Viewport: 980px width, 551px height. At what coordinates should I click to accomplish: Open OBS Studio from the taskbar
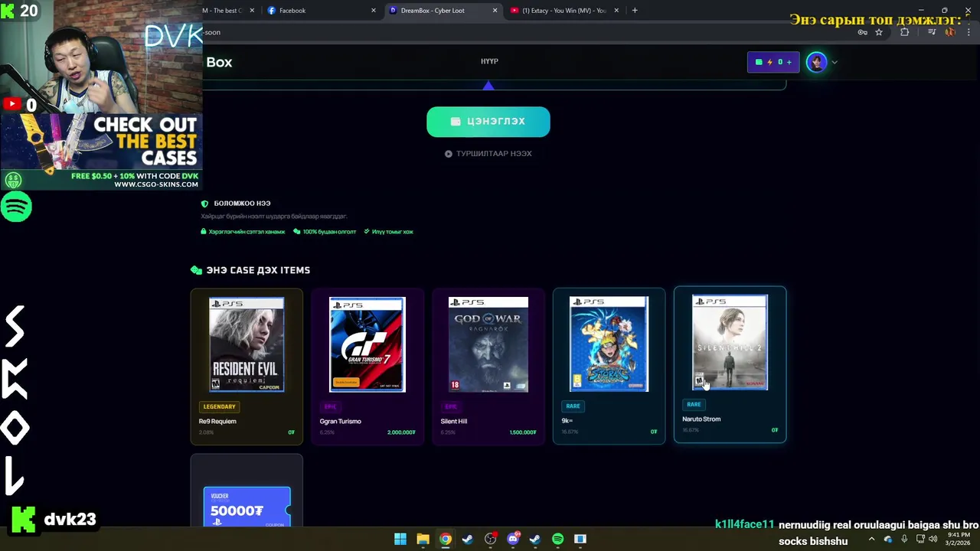(490, 540)
